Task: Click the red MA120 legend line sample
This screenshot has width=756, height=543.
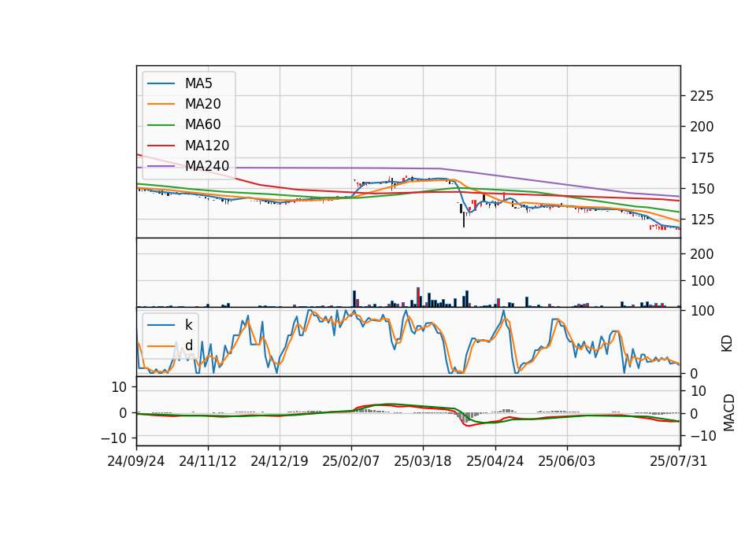Action: [161, 146]
